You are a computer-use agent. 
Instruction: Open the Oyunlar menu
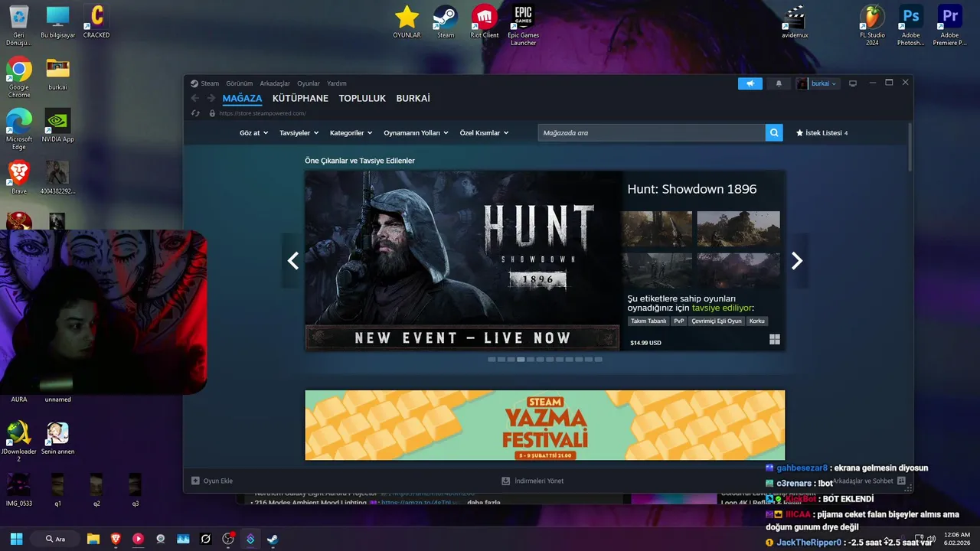tap(309, 83)
